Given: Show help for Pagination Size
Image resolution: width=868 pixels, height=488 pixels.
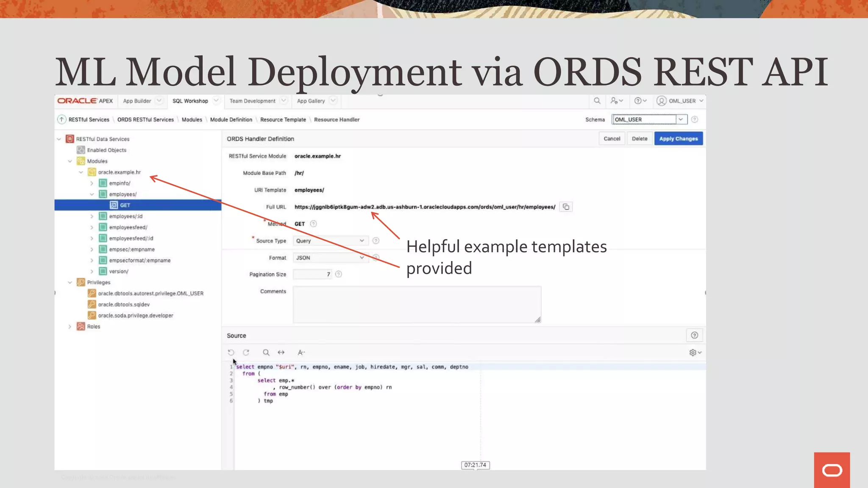Looking at the screenshot, I should (x=338, y=274).
